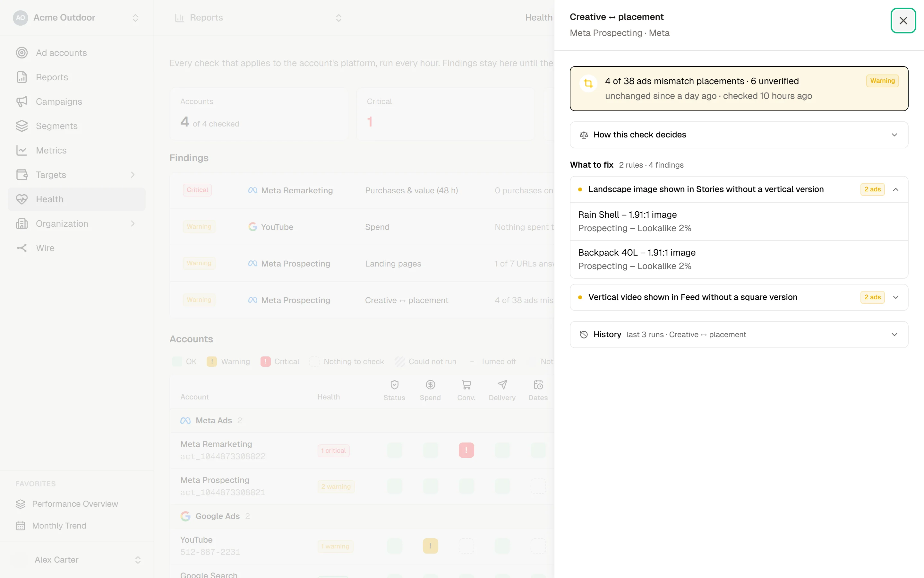Click the scales icon beside How this check decides
This screenshot has height=578, width=924.
click(584, 135)
